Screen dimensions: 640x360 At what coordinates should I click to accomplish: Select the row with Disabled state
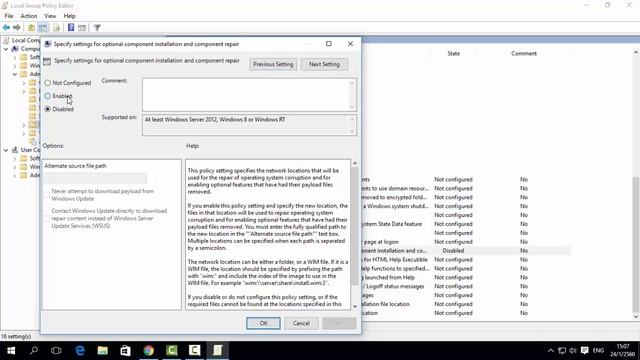tap(466, 251)
